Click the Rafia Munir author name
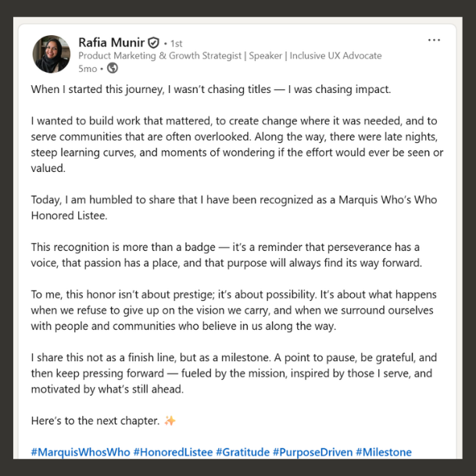This screenshot has width=476, height=476. point(111,41)
